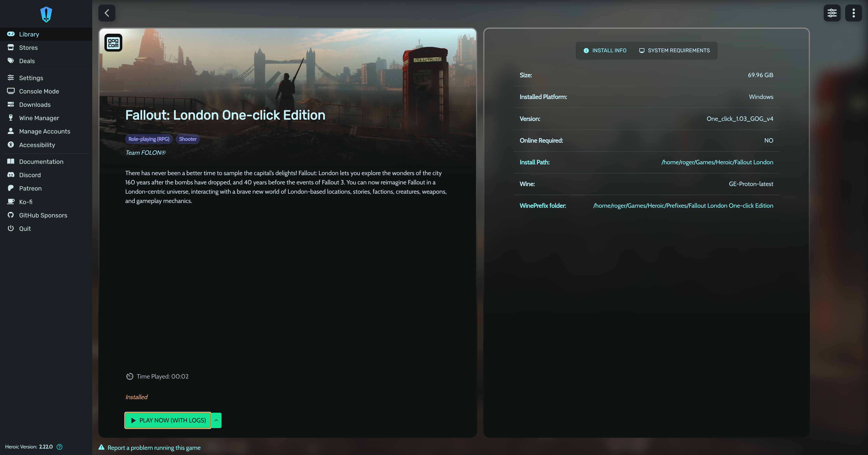Click the size value 69.96 GiB
Image resolution: width=868 pixels, height=455 pixels.
[760, 75]
